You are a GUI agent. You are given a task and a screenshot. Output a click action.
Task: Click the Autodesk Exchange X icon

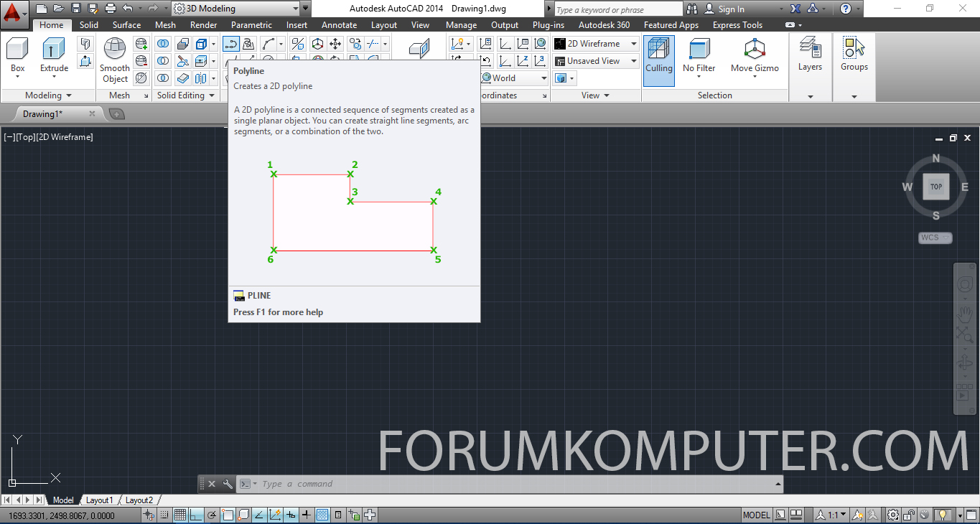[795, 9]
